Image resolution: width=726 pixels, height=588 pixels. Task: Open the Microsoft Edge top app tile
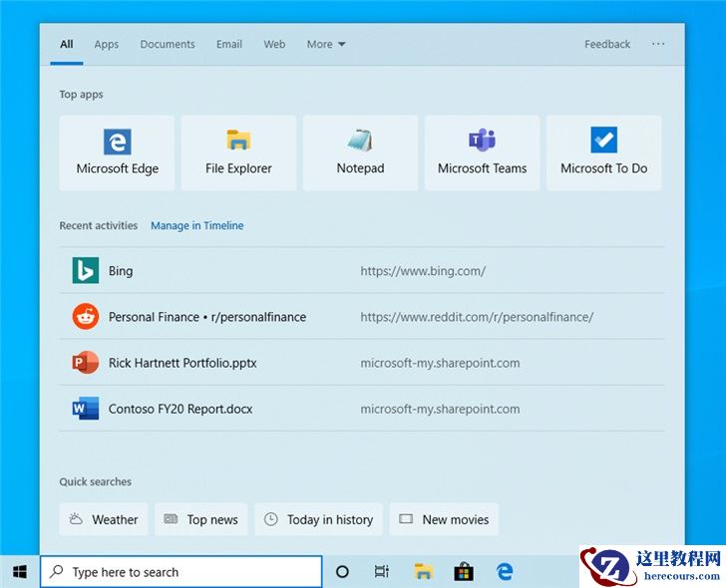click(x=117, y=152)
